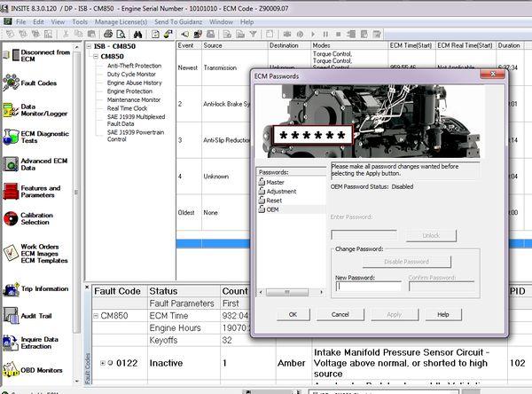
Task: Click sidebar scroll up arrow
Action: [x=77, y=47]
